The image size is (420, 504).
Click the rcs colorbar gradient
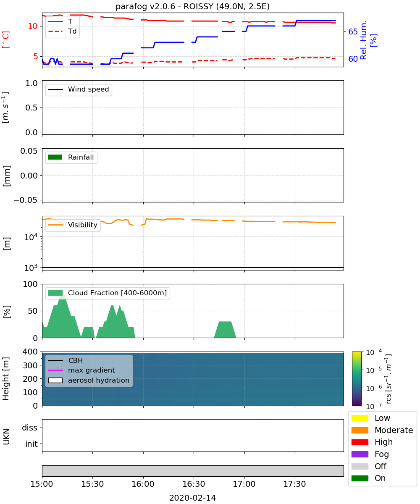(357, 378)
